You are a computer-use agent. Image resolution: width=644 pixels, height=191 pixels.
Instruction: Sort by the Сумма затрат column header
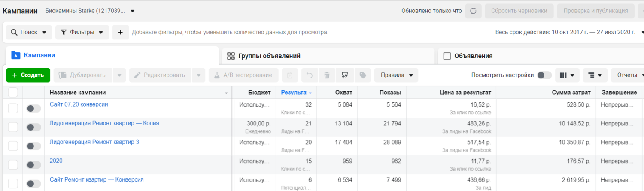pyautogui.click(x=546, y=93)
